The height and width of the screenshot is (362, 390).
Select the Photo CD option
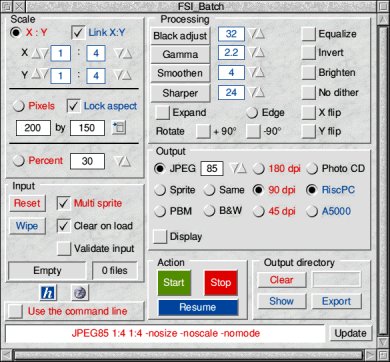point(312,169)
